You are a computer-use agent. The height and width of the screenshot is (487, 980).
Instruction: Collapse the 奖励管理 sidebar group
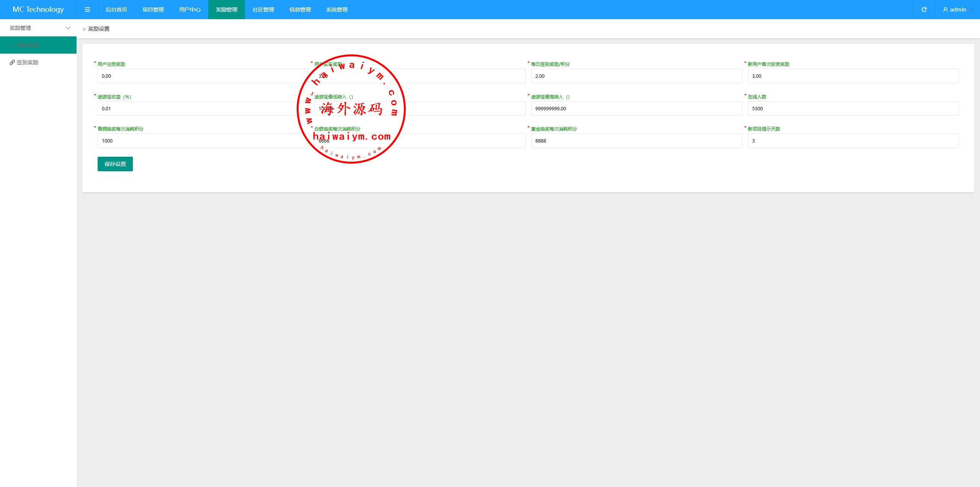click(x=68, y=28)
